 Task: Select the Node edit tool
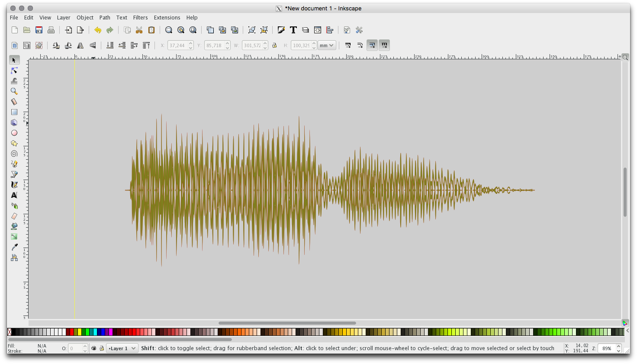tap(14, 71)
